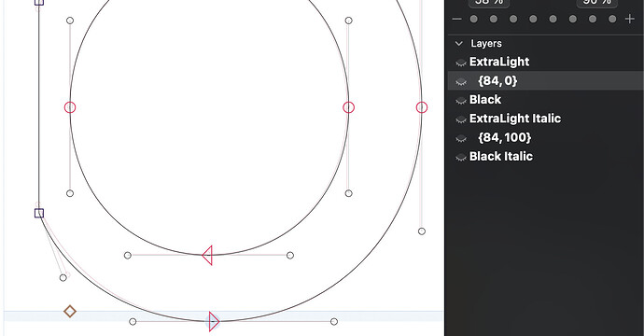The width and height of the screenshot is (644, 336).
Task: Select the brown diamond anchor
Action: point(70,312)
